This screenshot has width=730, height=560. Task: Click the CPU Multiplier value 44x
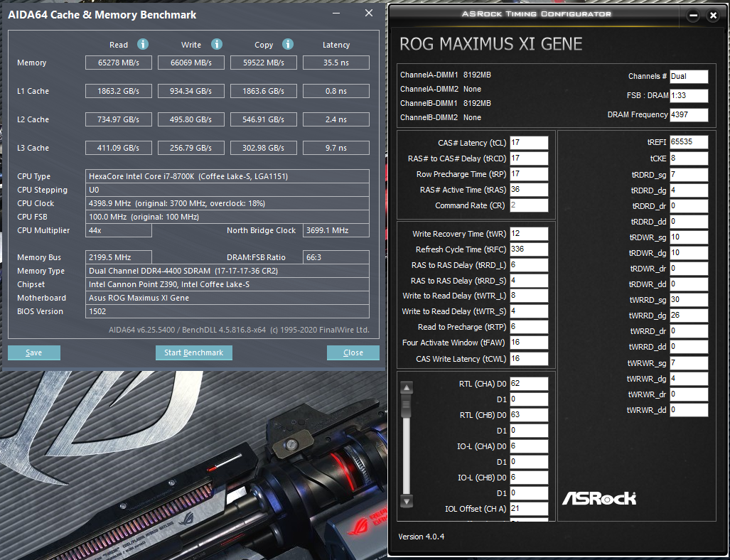[118, 230]
